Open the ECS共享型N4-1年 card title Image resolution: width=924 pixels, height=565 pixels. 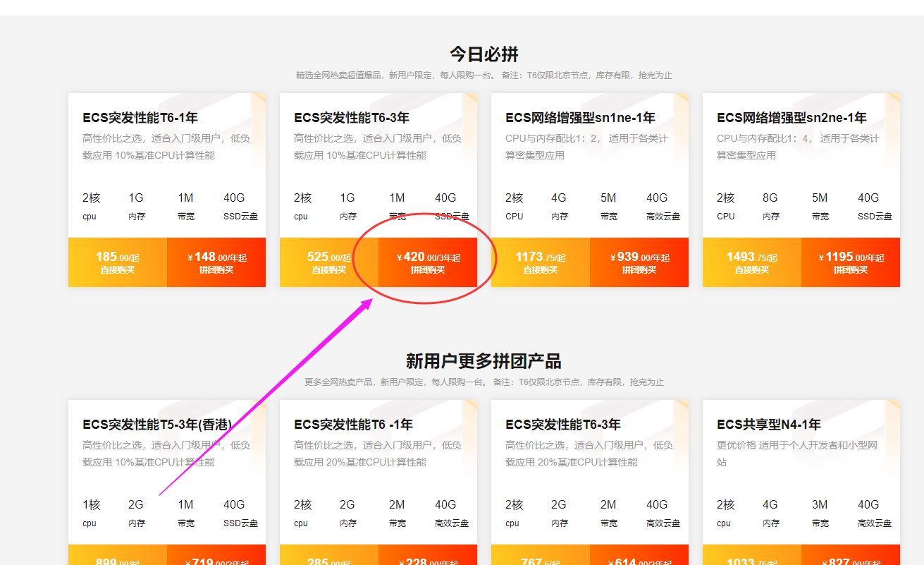pos(769,425)
